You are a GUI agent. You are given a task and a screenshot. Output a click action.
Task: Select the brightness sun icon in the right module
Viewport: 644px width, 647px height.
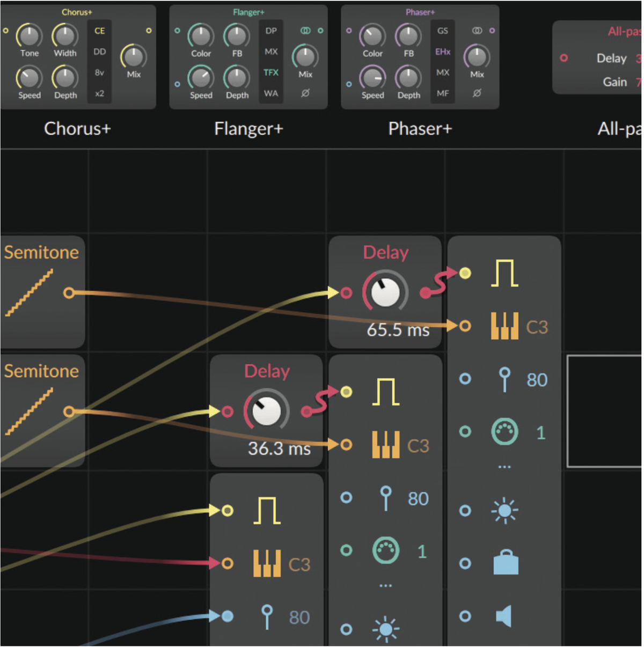pyautogui.click(x=504, y=510)
